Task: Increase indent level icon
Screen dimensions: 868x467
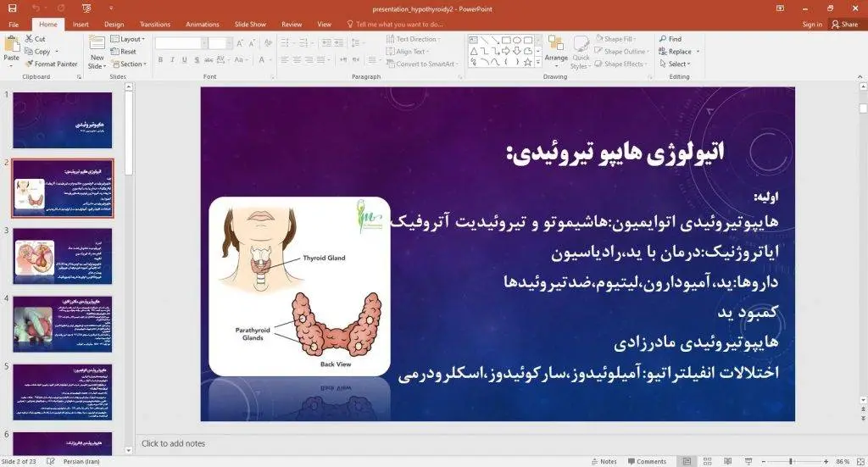Action: point(338,43)
